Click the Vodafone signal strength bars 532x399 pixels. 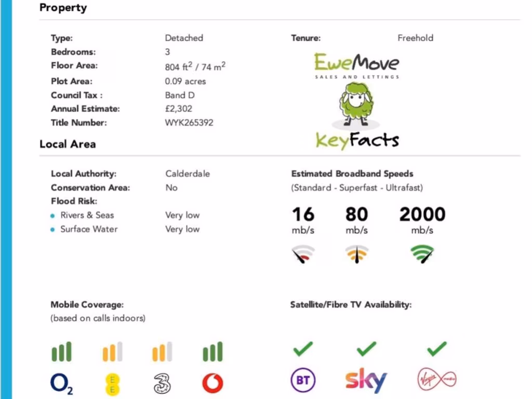coord(212,352)
